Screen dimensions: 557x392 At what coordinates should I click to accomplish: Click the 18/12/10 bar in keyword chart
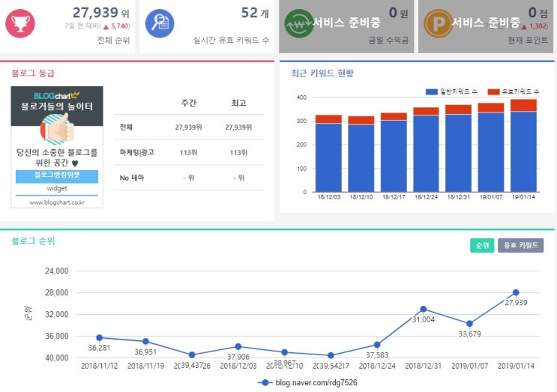(x=361, y=154)
